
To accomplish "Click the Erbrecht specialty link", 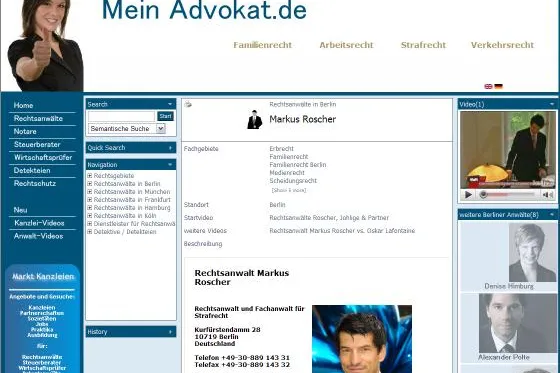I will click(x=281, y=149).
